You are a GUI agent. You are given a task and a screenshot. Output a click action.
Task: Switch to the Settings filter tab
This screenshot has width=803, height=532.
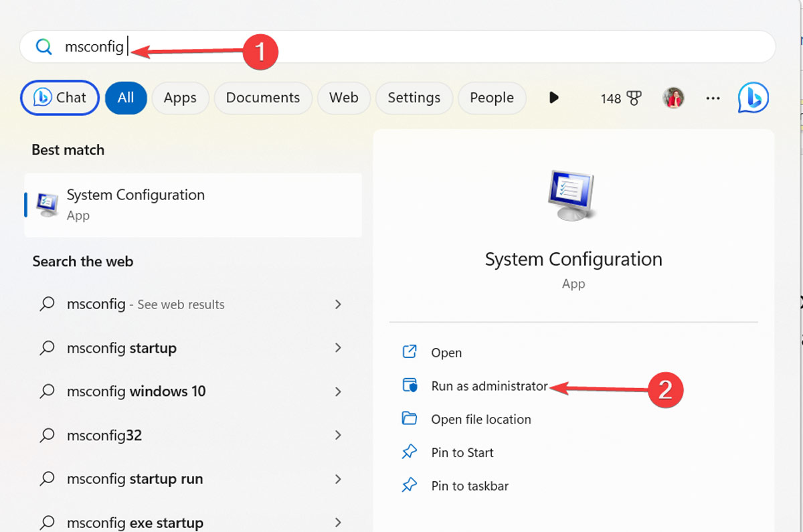pyautogui.click(x=414, y=98)
